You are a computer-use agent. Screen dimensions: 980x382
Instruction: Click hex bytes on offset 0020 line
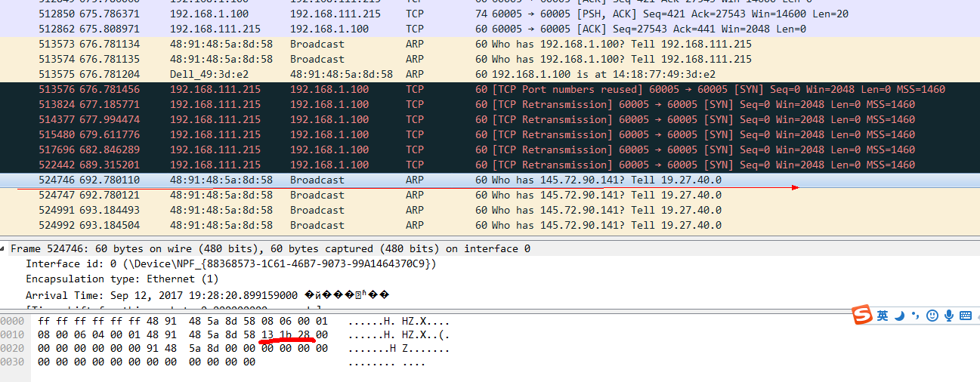pos(183,348)
